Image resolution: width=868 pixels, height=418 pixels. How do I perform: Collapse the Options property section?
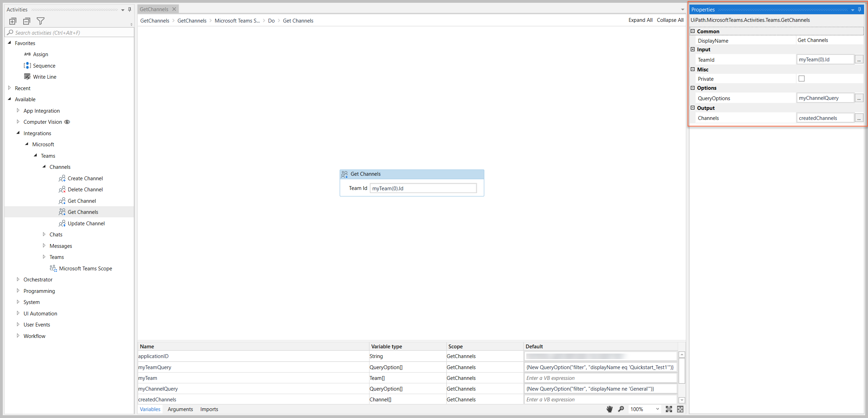(693, 88)
